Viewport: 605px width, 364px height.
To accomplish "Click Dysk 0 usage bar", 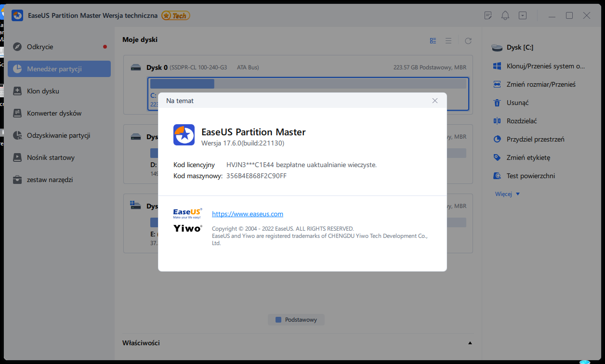I will [x=308, y=84].
